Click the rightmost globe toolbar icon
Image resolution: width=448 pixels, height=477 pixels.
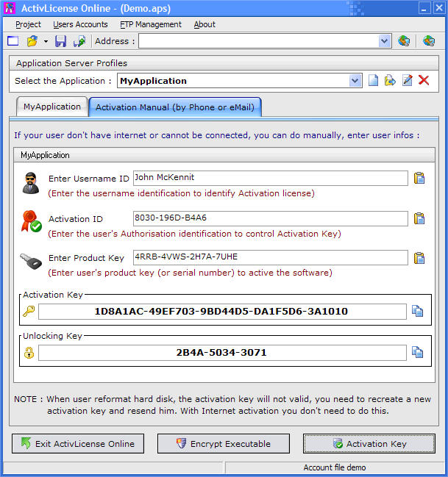pyautogui.click(x=429, y=40)
